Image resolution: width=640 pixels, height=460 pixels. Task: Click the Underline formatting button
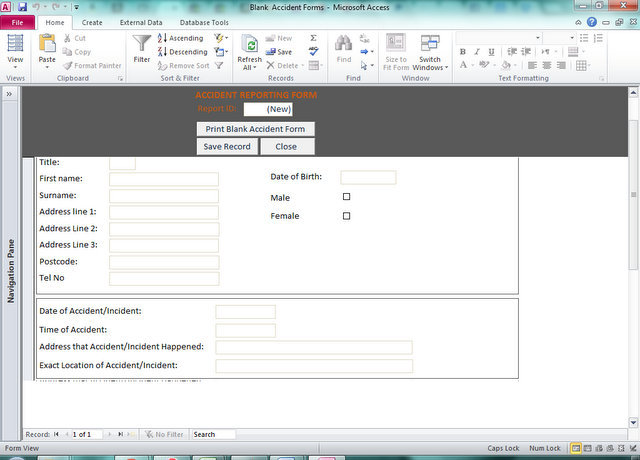pyautogui.click(x=491, y=51)
